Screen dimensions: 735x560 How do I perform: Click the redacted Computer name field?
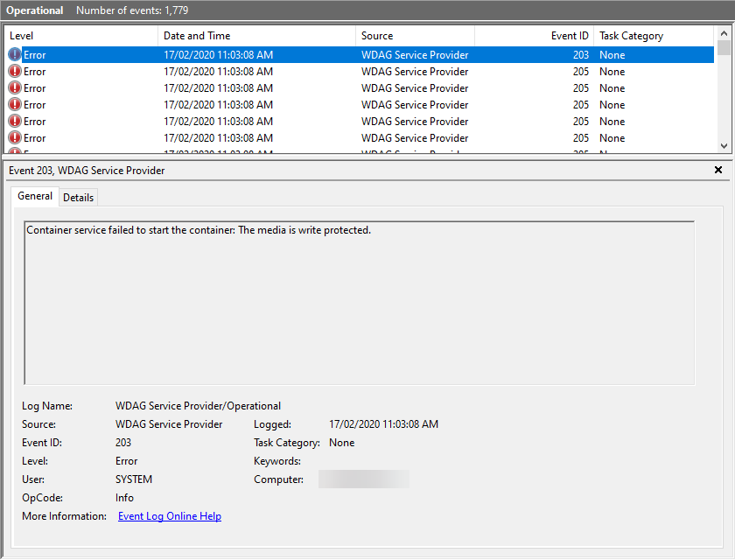coord(363,479)
